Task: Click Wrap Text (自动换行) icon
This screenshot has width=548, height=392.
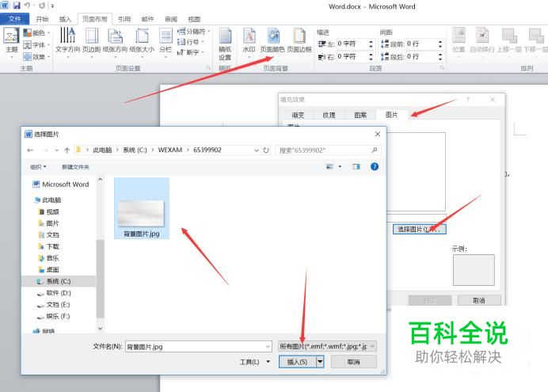Action: [482, 40]
